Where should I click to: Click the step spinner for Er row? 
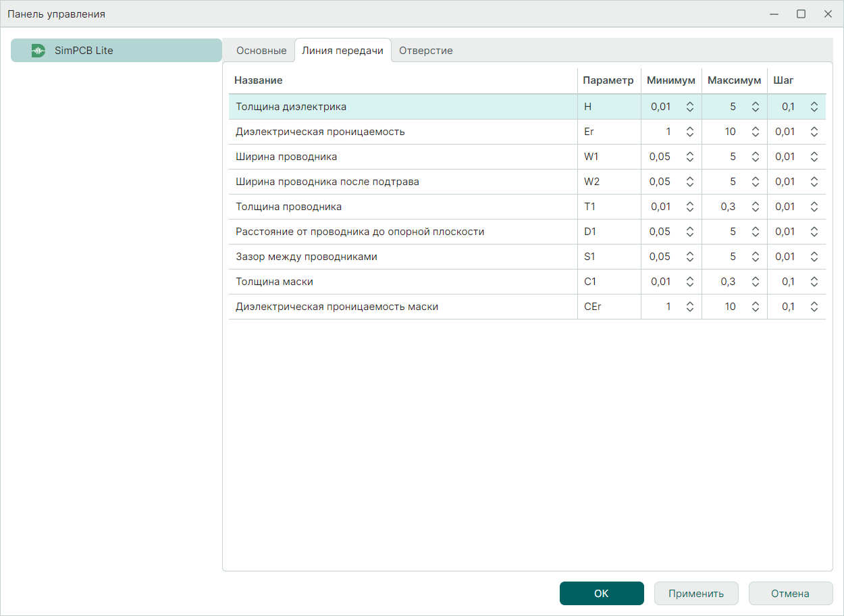814,132
